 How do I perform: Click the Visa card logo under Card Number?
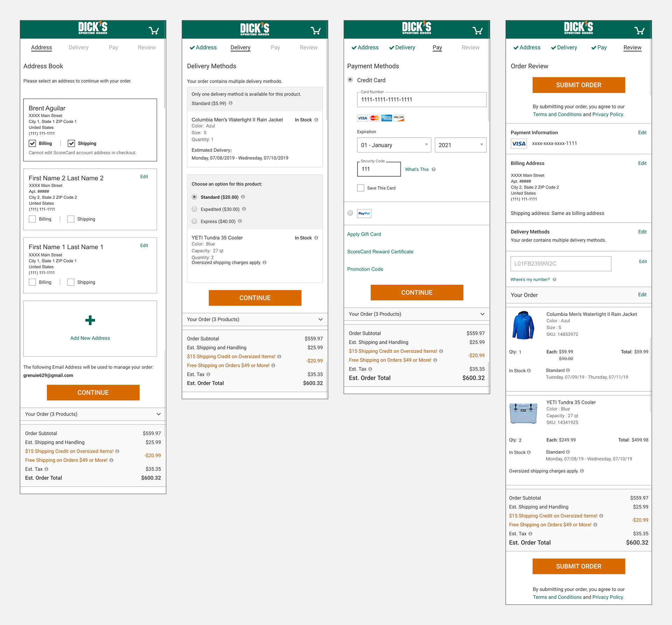click(362, 118)
